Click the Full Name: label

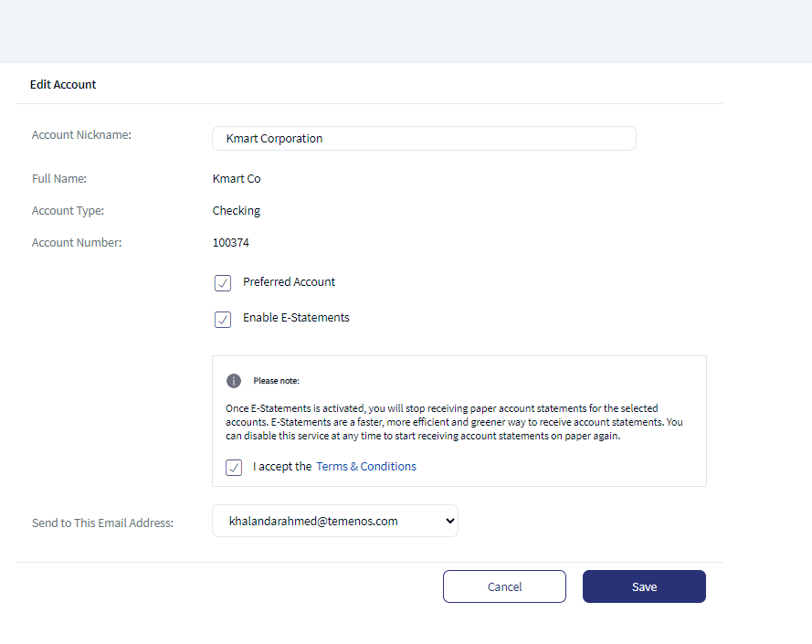coord(59,178)
